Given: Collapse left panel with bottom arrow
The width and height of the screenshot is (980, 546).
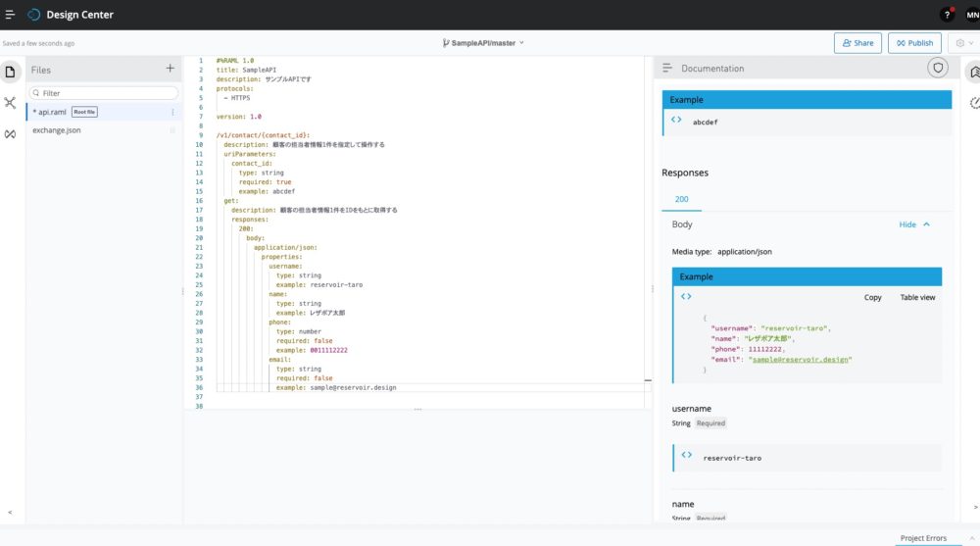Looking at the screenshot, I should (x=10, y=513).
